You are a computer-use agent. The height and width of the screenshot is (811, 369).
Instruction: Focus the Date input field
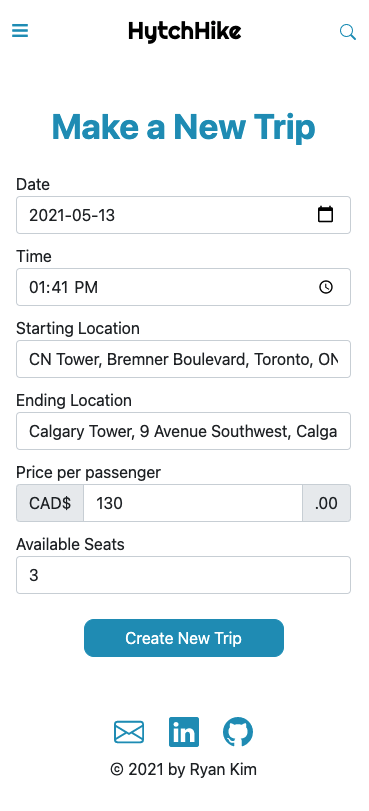tap(183, 215)
